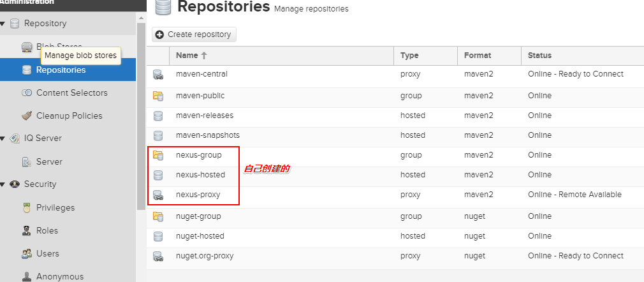Click the IQ Server section icon
This screenshot has width=644, height=282.
pos(15,138)
